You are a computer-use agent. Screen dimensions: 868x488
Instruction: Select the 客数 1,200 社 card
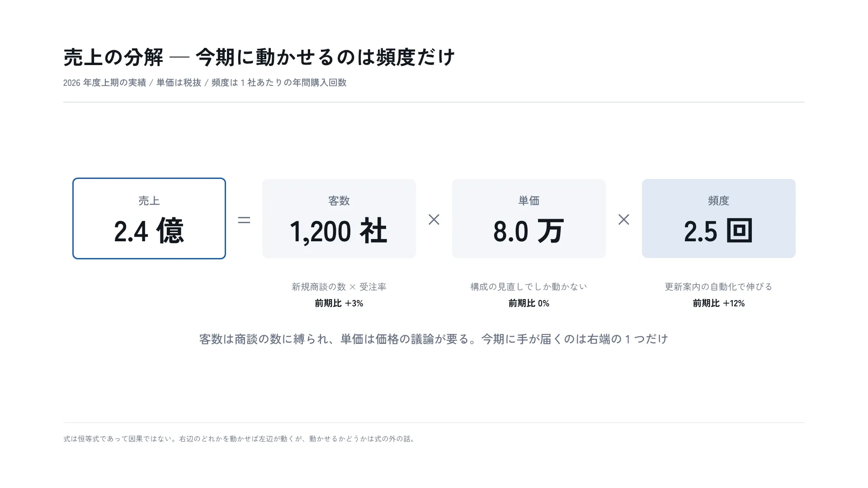339,218
